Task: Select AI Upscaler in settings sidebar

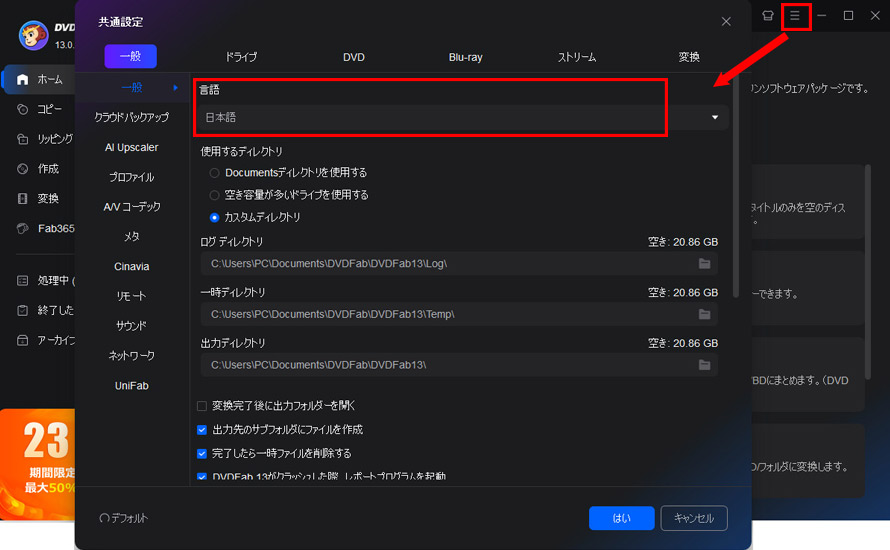Action: (x=132, y=148)
